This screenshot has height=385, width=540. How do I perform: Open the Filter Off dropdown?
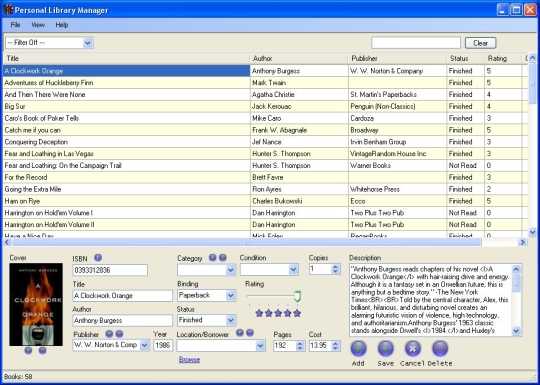(49, 43)
